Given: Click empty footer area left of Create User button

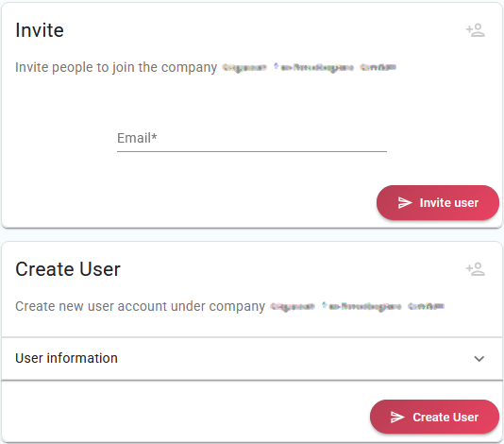Looking at the screenshot, I should click(x=187, y=417).
